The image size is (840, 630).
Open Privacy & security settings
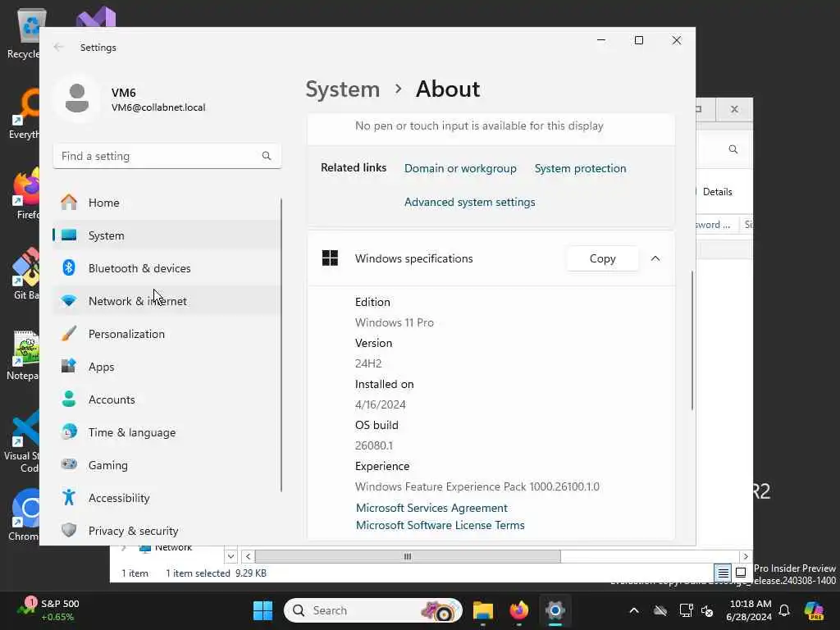tap(166, 531)
